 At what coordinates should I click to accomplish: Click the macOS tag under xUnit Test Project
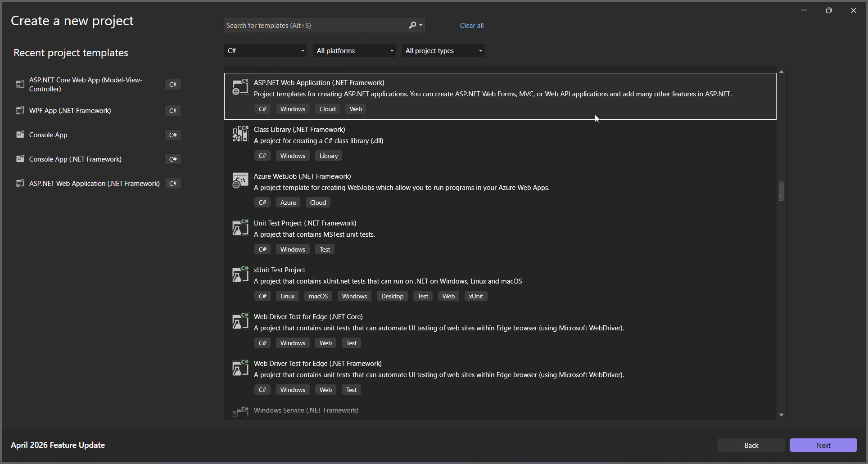(x=318, y=296)
